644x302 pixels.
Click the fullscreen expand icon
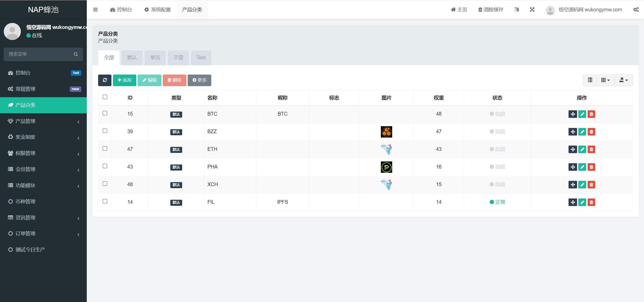pos(532,10)
